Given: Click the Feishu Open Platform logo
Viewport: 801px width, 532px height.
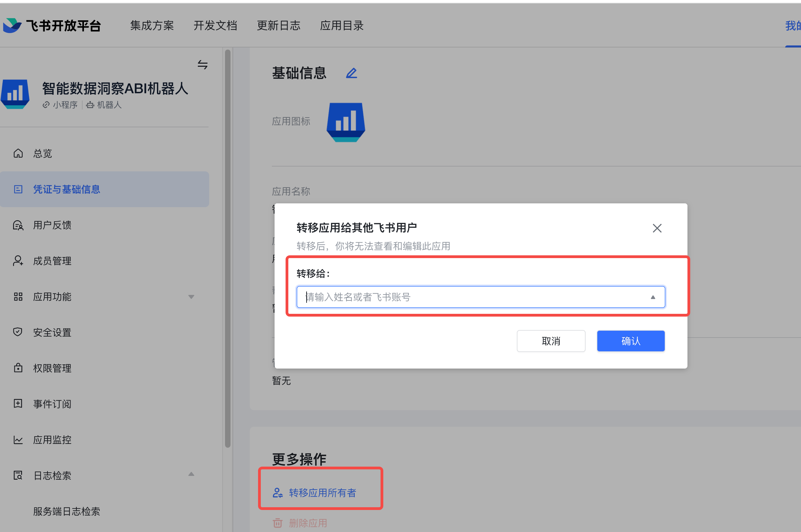Looking at the screenshot, I should click(52, 25).
